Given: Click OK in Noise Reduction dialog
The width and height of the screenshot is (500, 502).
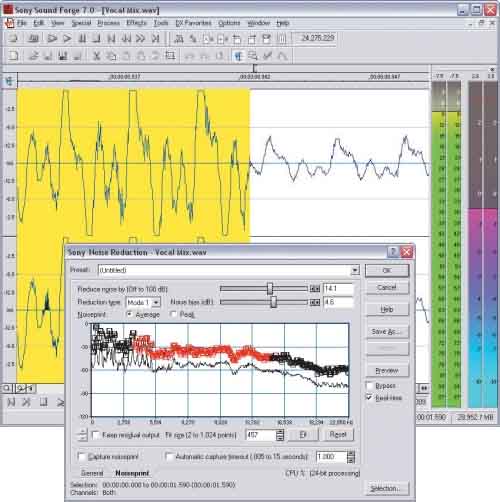Looking at the screenshot, I should [x=387, y=270].
